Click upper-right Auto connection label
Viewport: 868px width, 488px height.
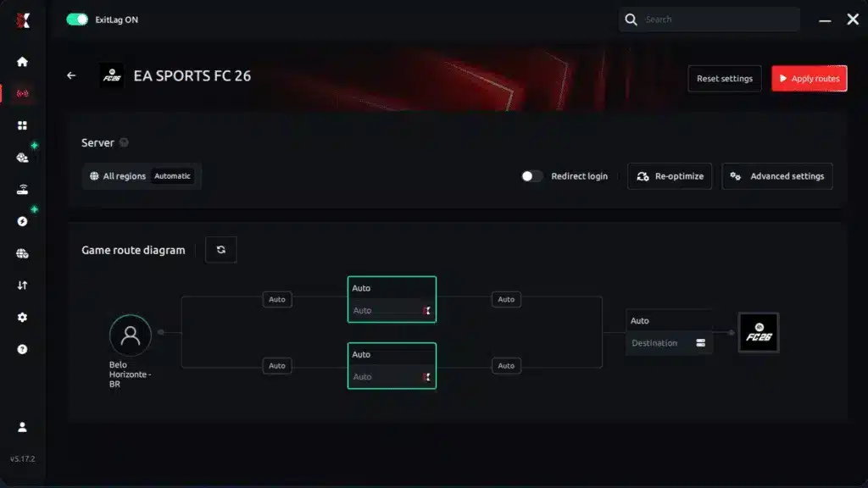[x=506, y=299]
